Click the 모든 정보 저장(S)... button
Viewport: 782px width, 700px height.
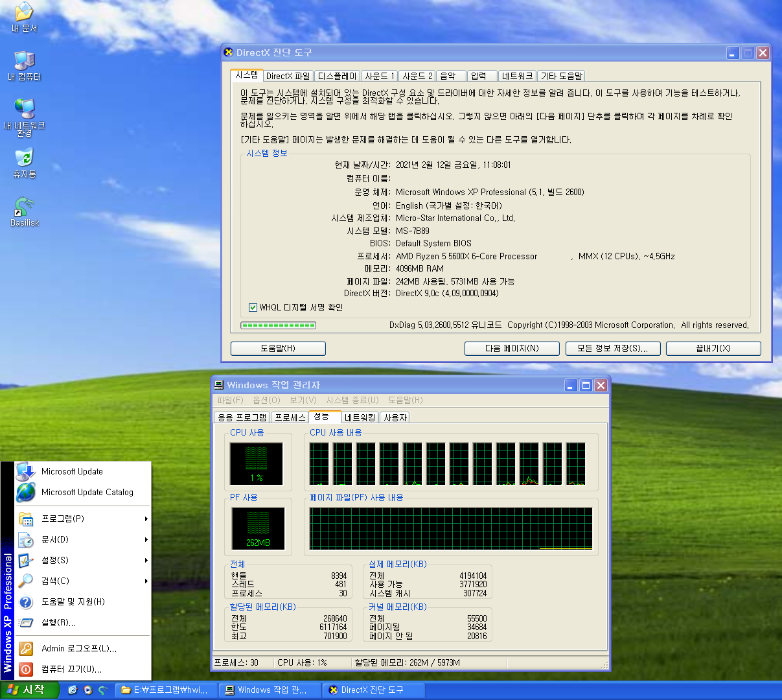613,349
